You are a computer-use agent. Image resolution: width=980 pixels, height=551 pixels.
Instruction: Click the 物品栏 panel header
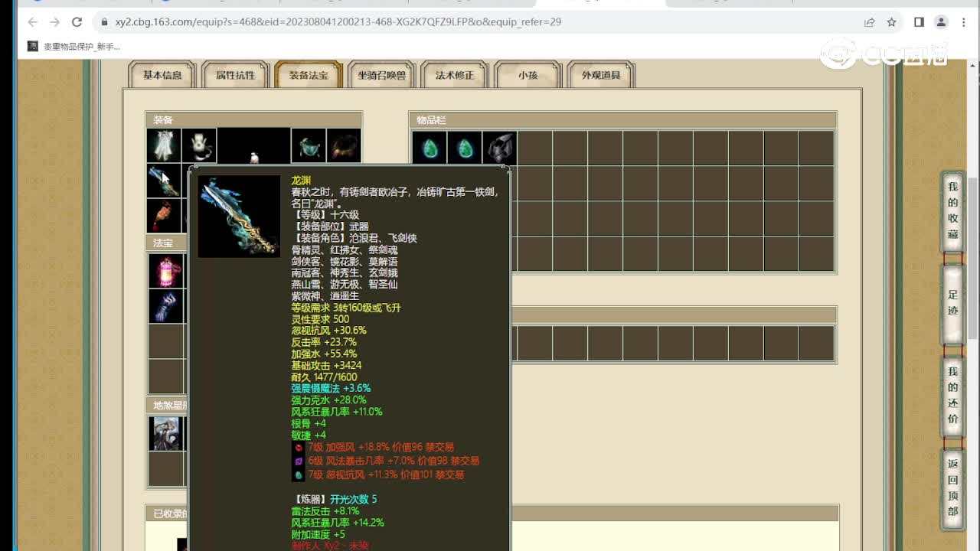[622, 120]
